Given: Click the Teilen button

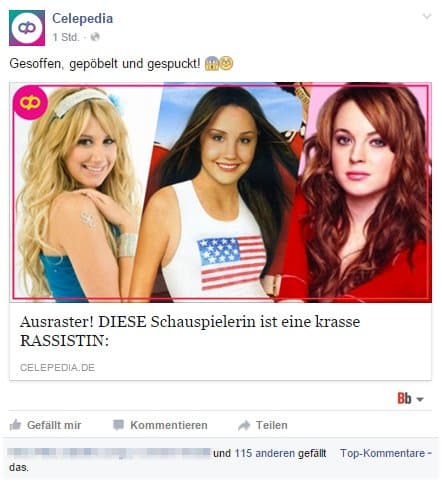Looking at the screenshot, I should coord(263,425).
